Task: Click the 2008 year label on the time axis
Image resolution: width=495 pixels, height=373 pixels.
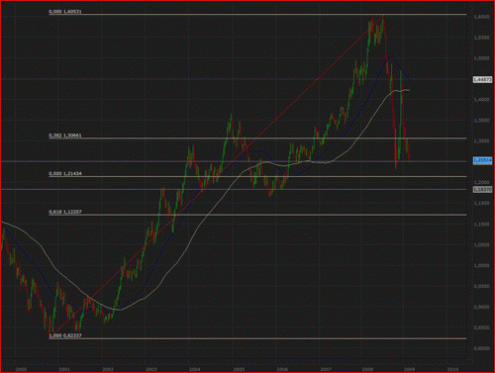Action: click(x=367, y=369)
